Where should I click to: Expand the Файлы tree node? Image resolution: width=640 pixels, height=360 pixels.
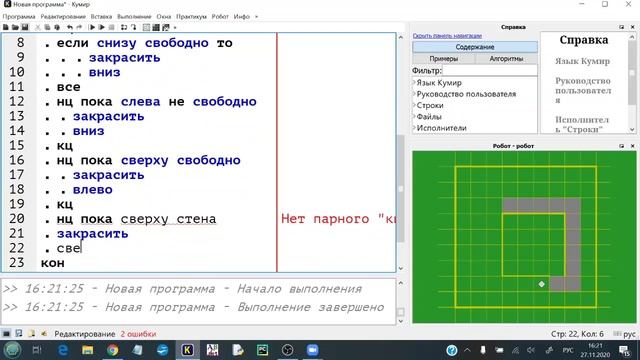414,117
